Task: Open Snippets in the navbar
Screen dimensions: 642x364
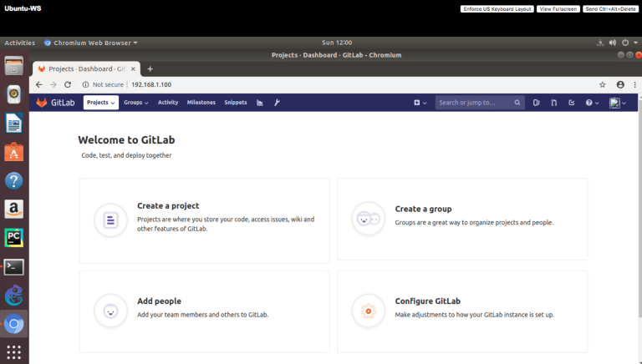Action: point(236,102)
